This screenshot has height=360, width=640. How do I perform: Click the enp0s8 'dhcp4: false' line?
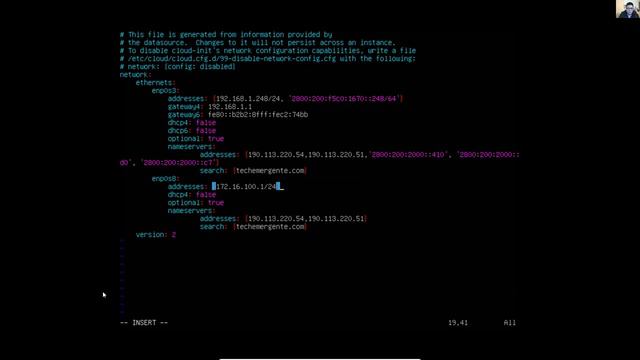tap(192, 195)
